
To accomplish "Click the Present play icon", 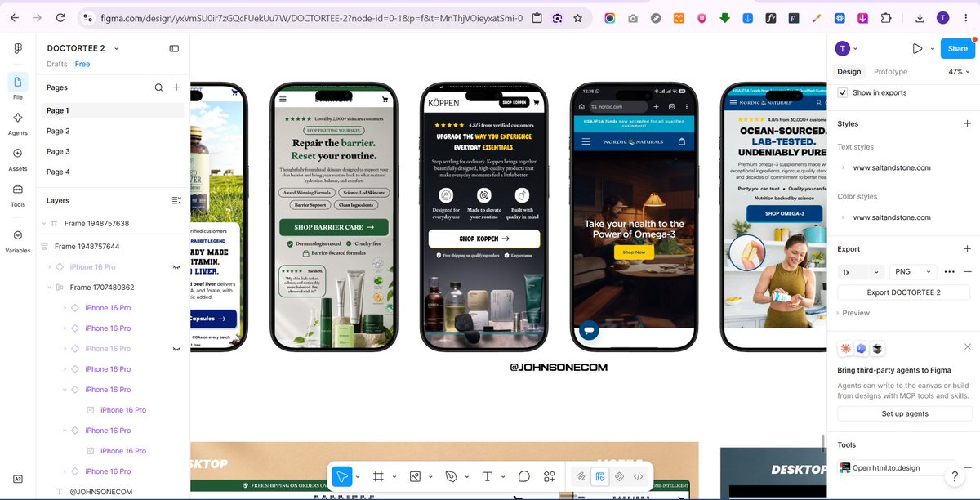I will coord(917,49).
